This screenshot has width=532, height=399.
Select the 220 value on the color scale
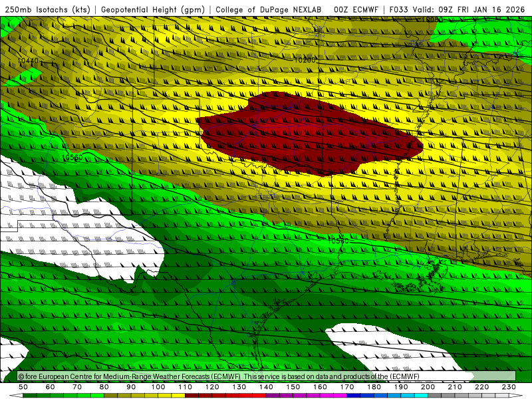[x=481, y=387]
